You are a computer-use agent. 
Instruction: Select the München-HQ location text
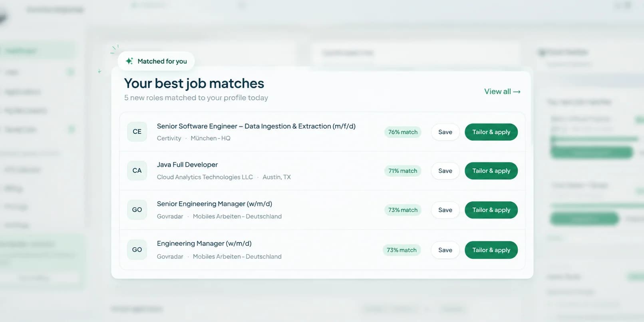point(211,138)
